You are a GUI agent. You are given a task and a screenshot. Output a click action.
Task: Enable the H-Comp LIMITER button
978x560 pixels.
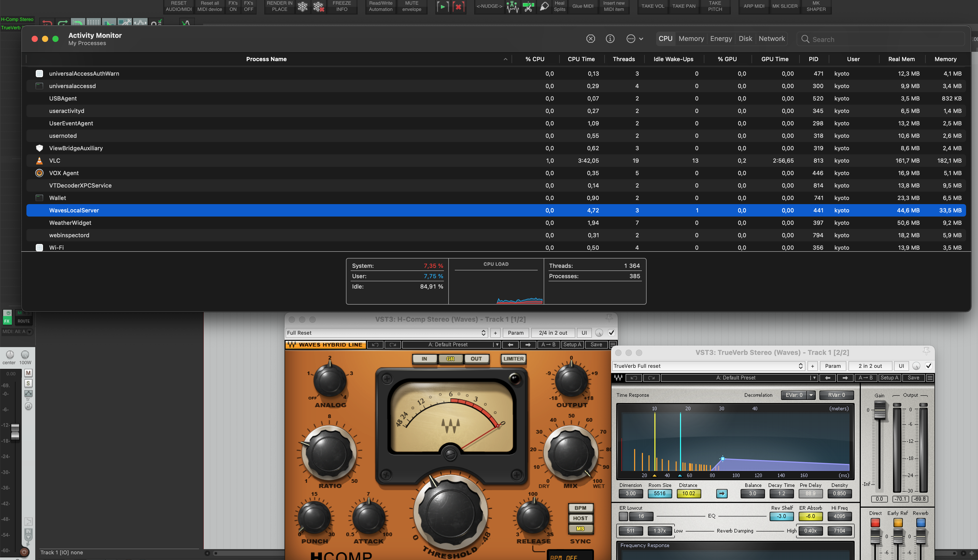coord(513,359)
